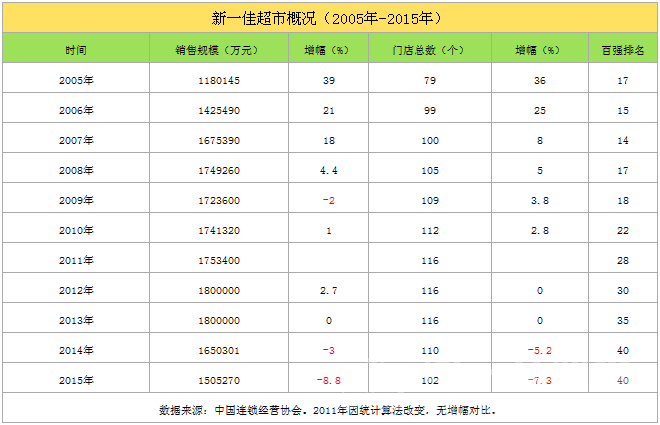Select sales value 1741320
This screenshot has width=660, height=425.
click(219, 231)
